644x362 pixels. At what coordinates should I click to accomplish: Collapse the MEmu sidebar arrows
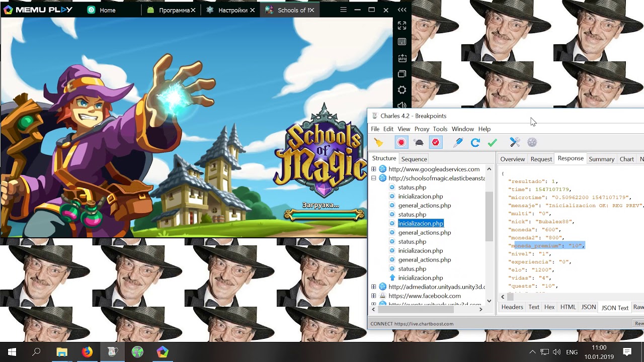(x=402, y=10)
